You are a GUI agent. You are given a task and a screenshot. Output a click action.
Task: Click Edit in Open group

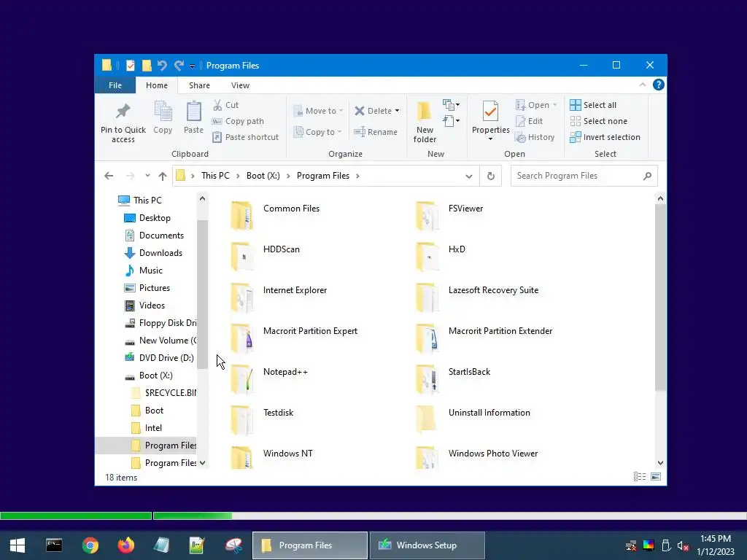click(x=530, y=121)
